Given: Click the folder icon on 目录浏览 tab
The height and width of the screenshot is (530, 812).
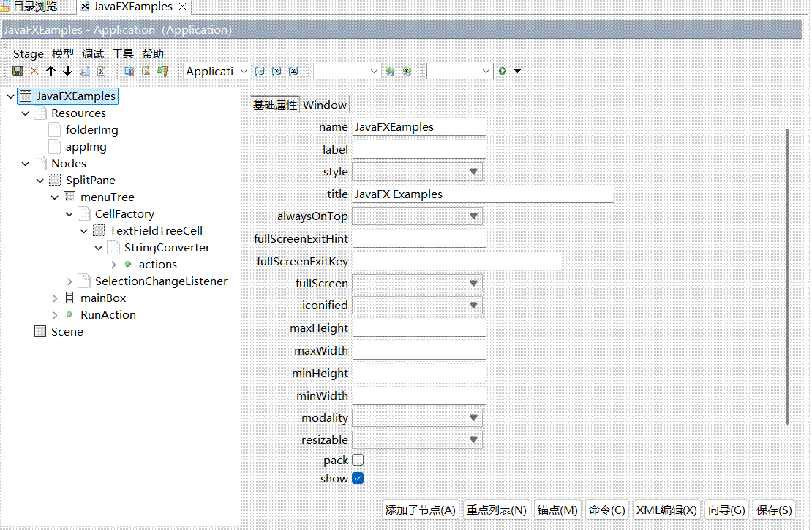Looking at the screenshot, I should click(4, 7).
